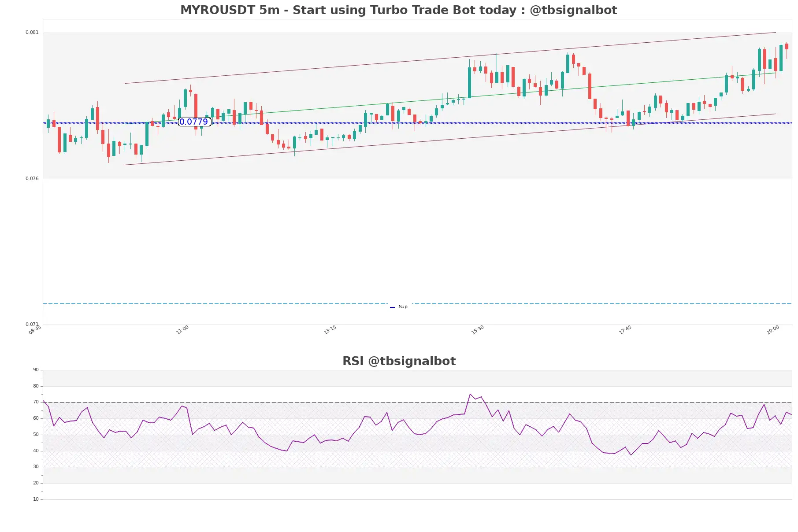
Task: Click the RSI 30 axis label
Action: click(x=36, y=467)
